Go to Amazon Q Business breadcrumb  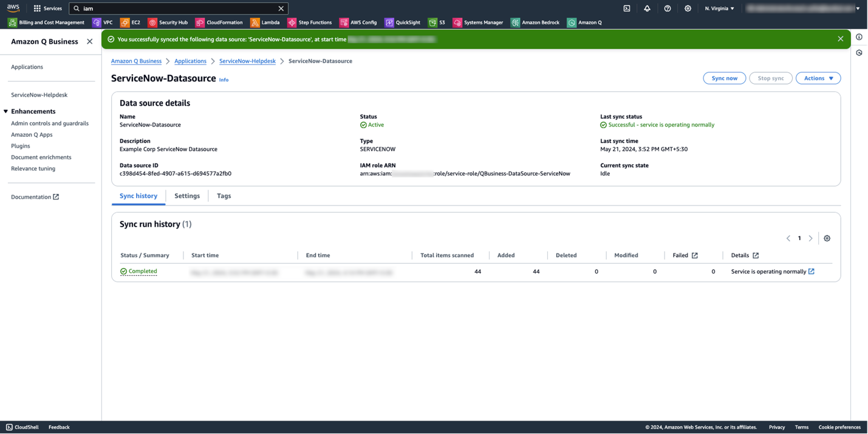click(136, 61)
